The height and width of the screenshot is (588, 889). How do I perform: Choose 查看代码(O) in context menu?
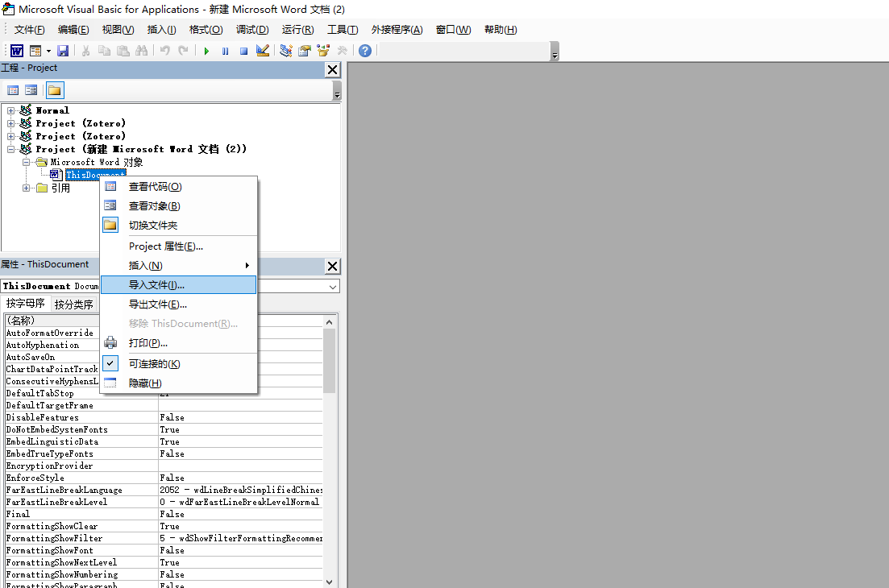tap(179, 187)
